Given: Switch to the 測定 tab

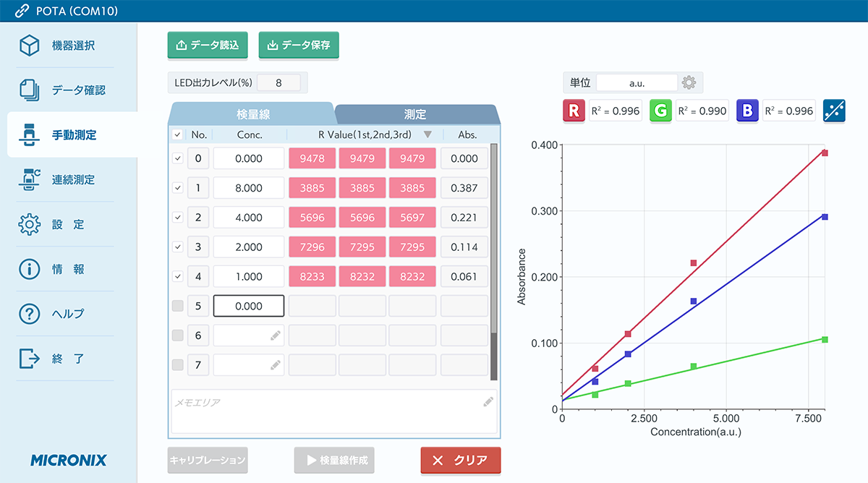Looking at the screenshot, I should pyautogui.click(x=415, y=114).
